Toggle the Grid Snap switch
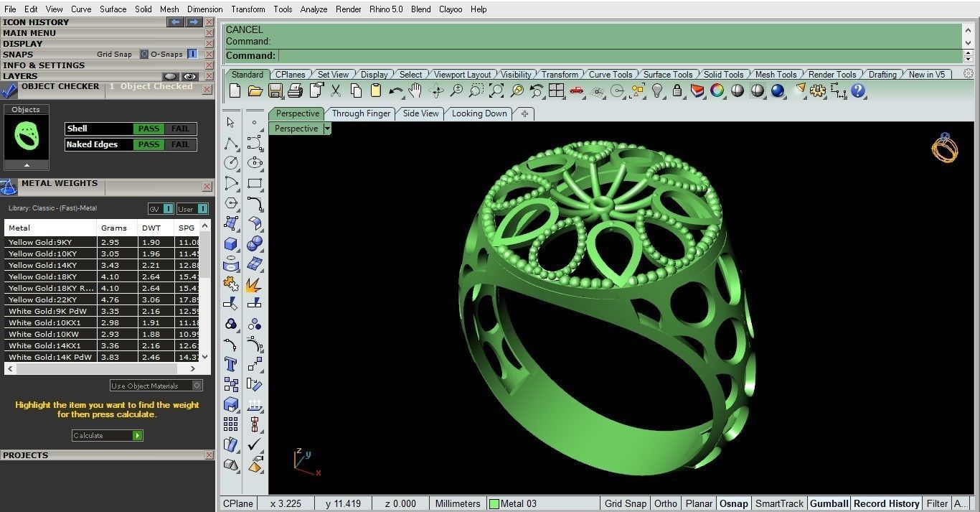Image resolution: width=980 pixels, height=512 pixels. coord(144,54)
